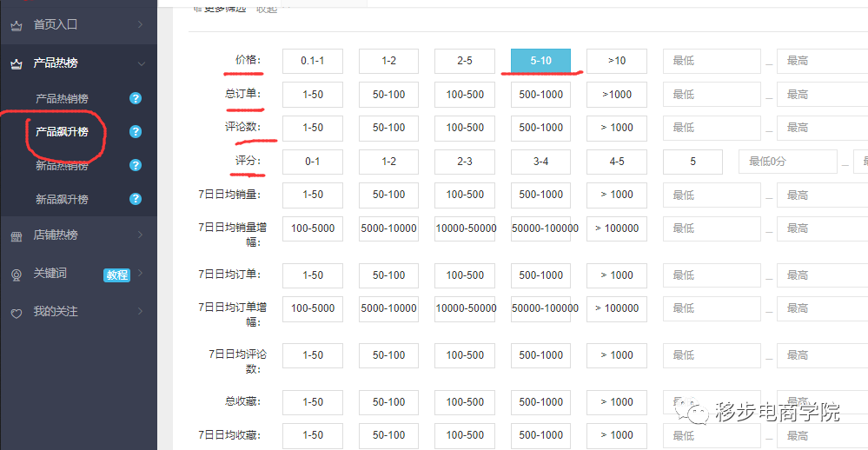Select price range 2-5
This screenshot has height=450, width=868.
[465, 61]
